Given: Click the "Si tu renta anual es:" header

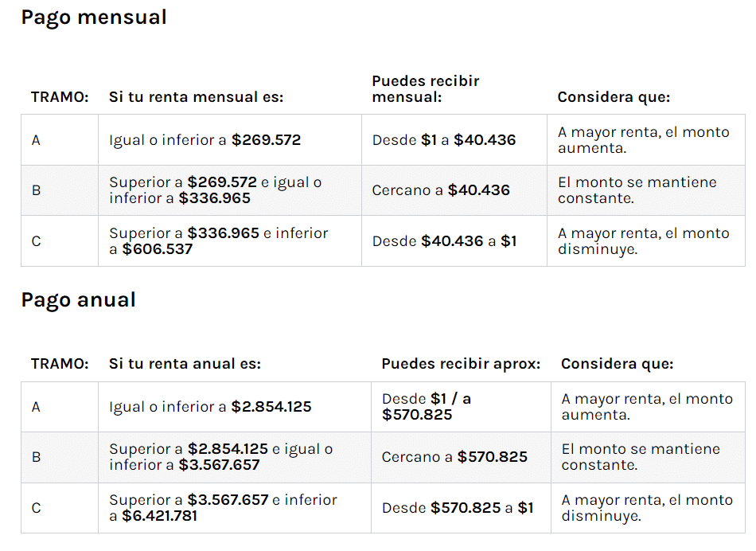Looking at the screenshot, I should tap(185, 364).
